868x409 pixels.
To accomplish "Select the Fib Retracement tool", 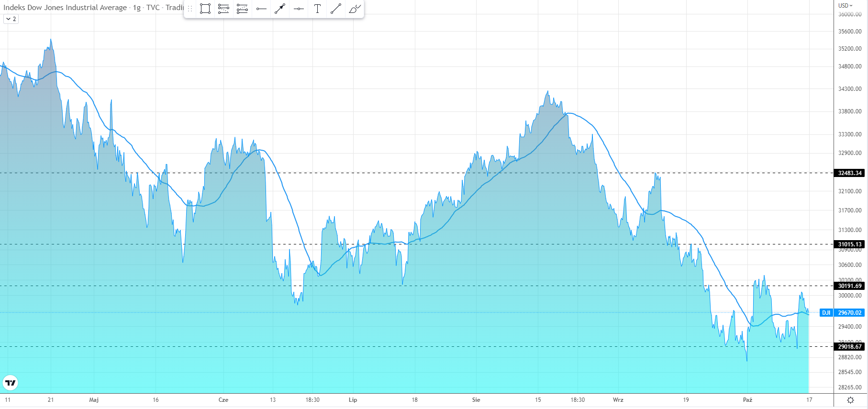I will pos(223,9).
